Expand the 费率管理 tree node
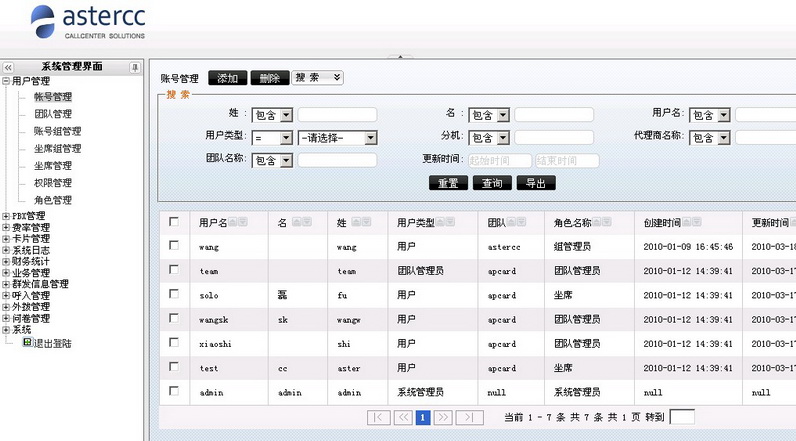The height and width of the screenshot is (441, 796). (x=6, y=227)
